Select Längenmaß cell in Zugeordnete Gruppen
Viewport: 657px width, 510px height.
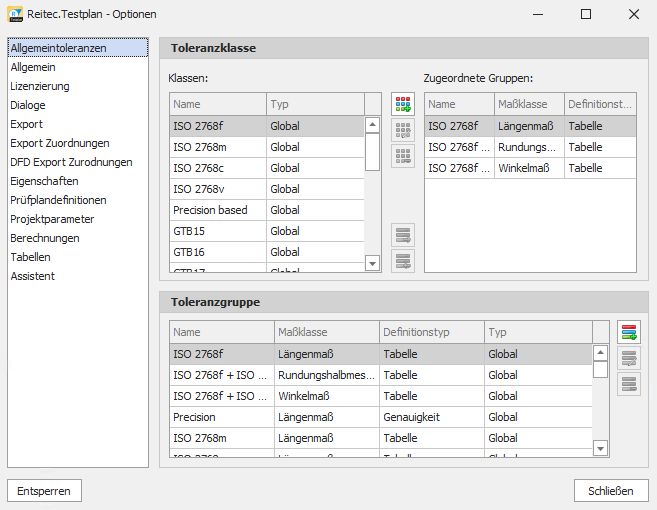529,126
